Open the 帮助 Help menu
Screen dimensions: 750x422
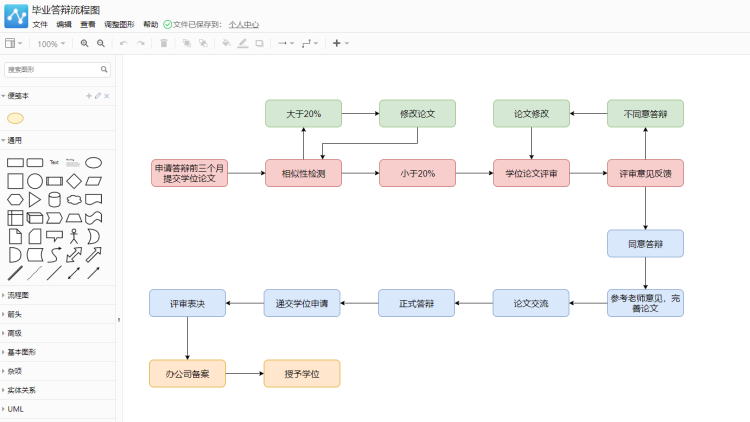click(151, 24)
